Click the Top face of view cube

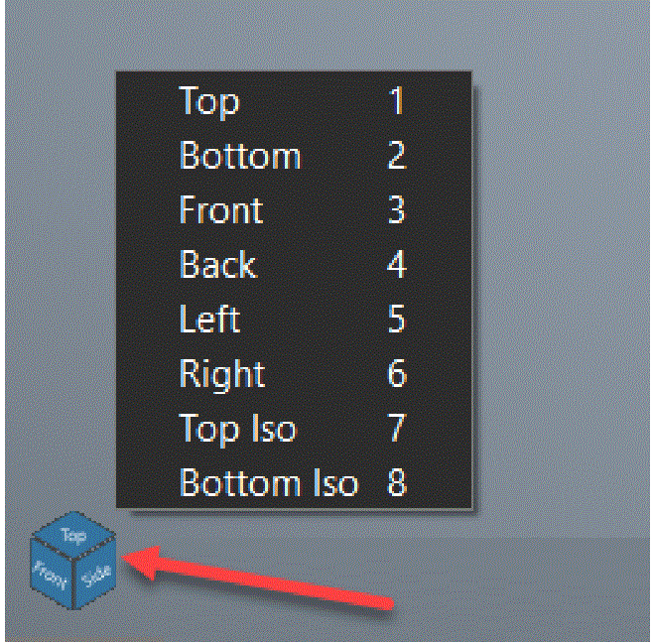coord(73,535)
